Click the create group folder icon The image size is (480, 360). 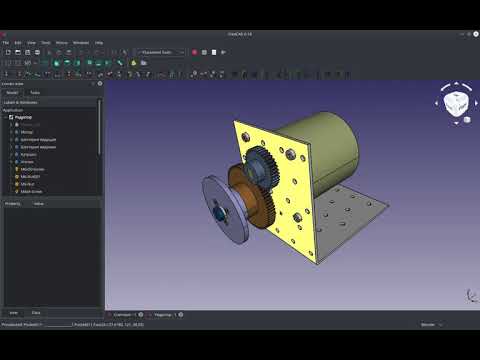pos(144,63)
